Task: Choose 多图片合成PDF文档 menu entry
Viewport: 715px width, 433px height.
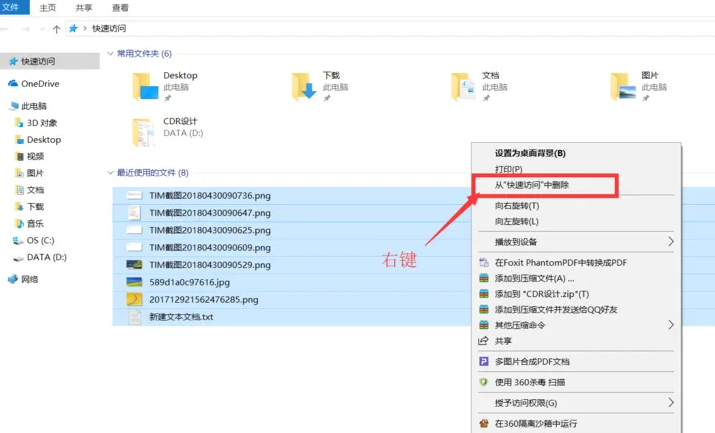Action: (x=532, y=361)
